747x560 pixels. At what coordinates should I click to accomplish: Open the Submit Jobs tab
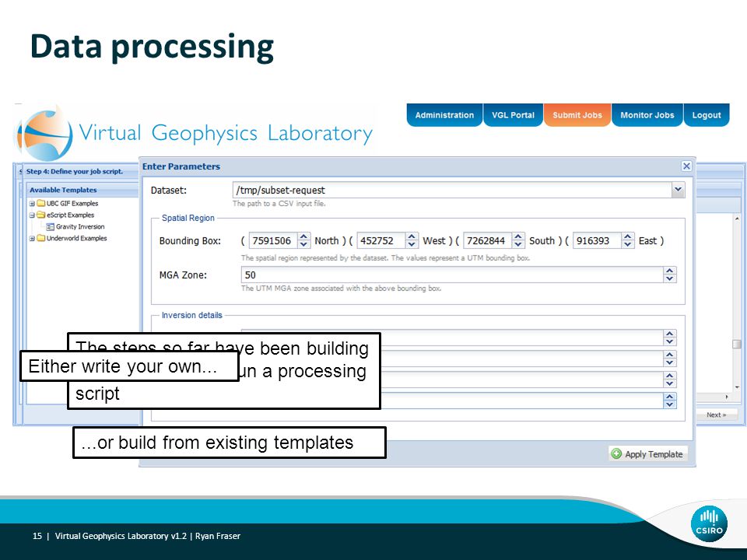(577, 115)
